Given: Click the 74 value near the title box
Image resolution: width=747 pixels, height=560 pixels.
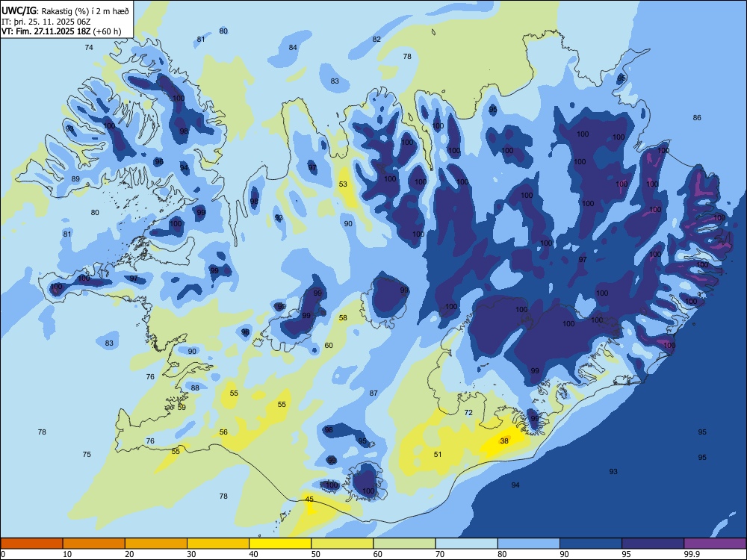Looking at the screenshot, I should (89, 47).
